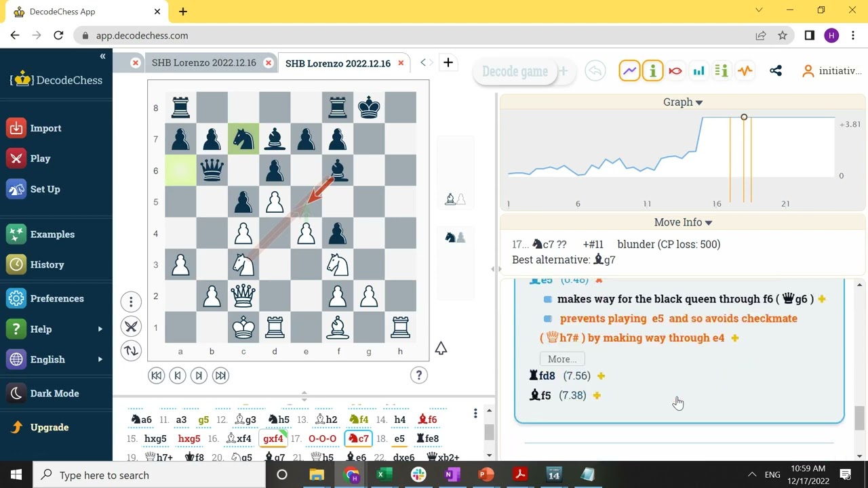Toggle the red fish icon panel
Image resolution: width=868 pixels, height=488 pixels.
(675, 71)
